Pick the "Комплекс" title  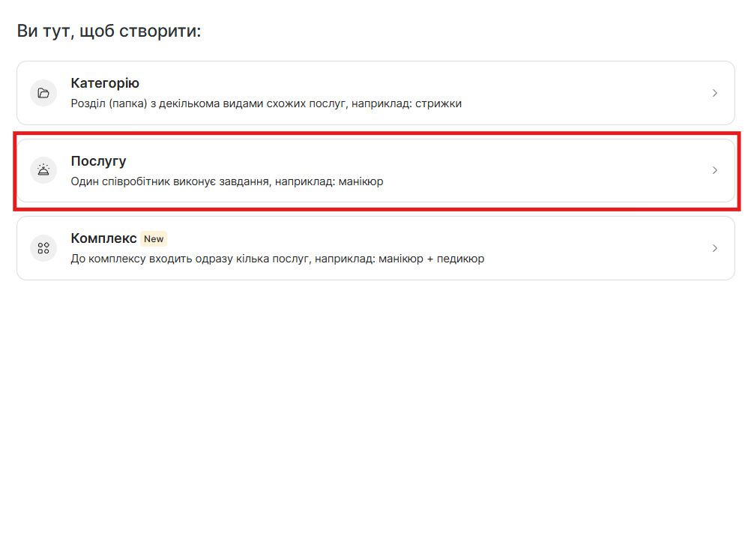pos(103,238)
